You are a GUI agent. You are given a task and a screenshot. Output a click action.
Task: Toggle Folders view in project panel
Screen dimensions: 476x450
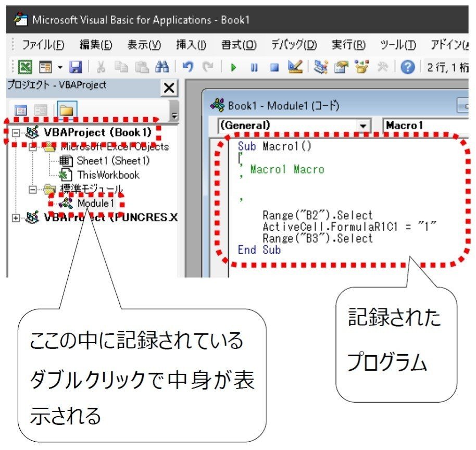click(x=67, y=110)
